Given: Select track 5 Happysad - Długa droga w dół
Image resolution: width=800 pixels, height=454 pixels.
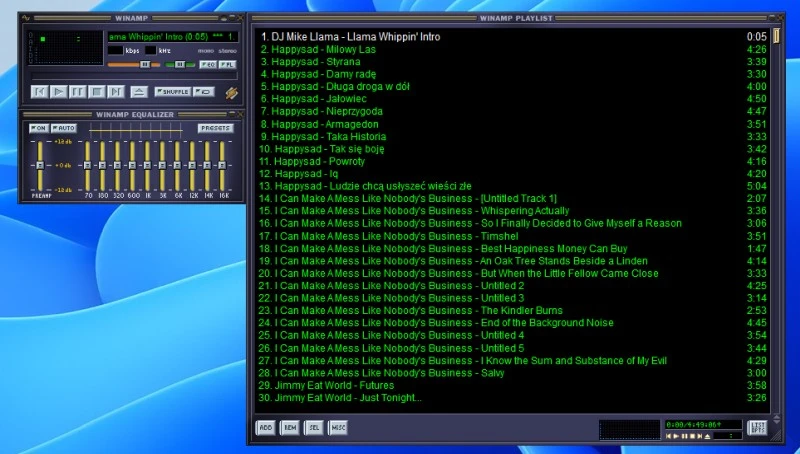Looking at the screenshot, I should (512, 87).
